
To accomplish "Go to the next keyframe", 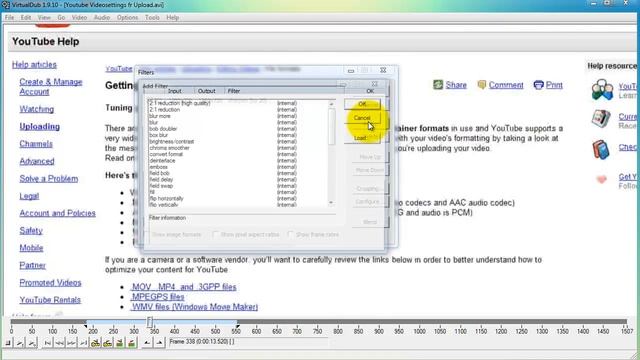I will (108, 343).
